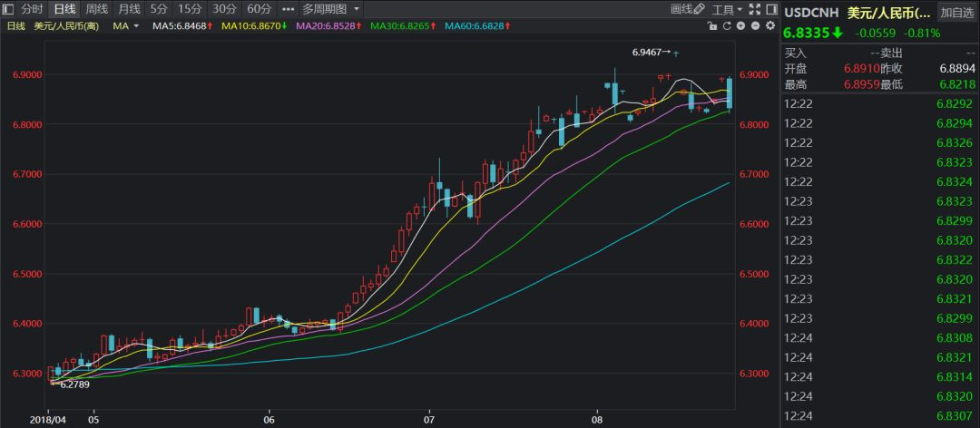Image resolution: width=980 pixels, height=428 pixels.
Task: Click the 最高 value 6.8959
Action: click(862, 84)
